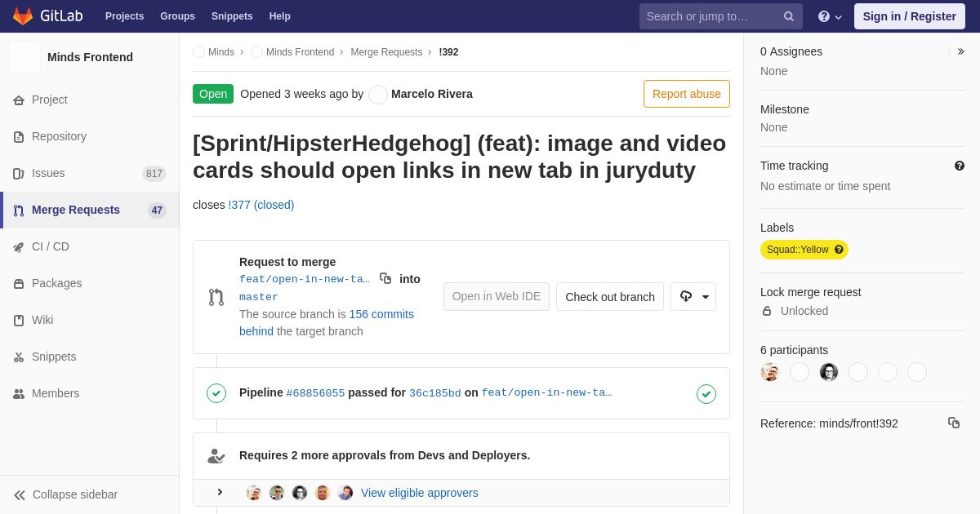Click Minds Frontend breadcrumb link

click(x=300, y=52)
